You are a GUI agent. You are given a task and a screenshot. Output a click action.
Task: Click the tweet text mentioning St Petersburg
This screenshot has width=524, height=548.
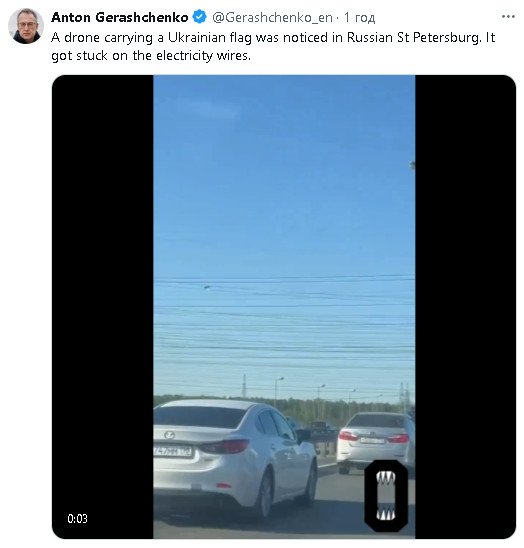(273, 46)
